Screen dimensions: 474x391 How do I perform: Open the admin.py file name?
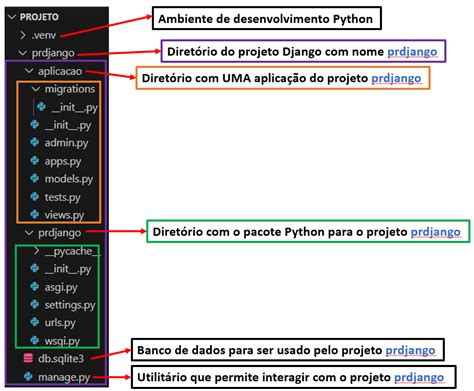pos(67,143)
